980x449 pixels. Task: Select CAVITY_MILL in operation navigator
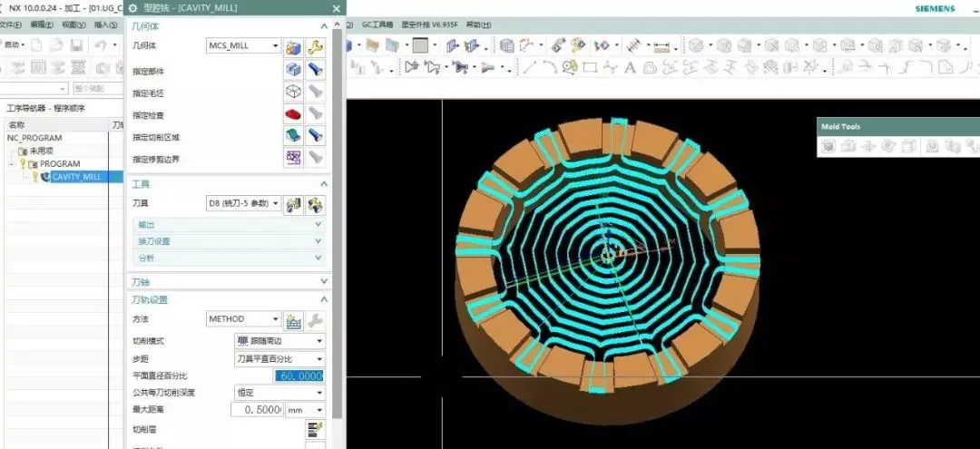76,177
